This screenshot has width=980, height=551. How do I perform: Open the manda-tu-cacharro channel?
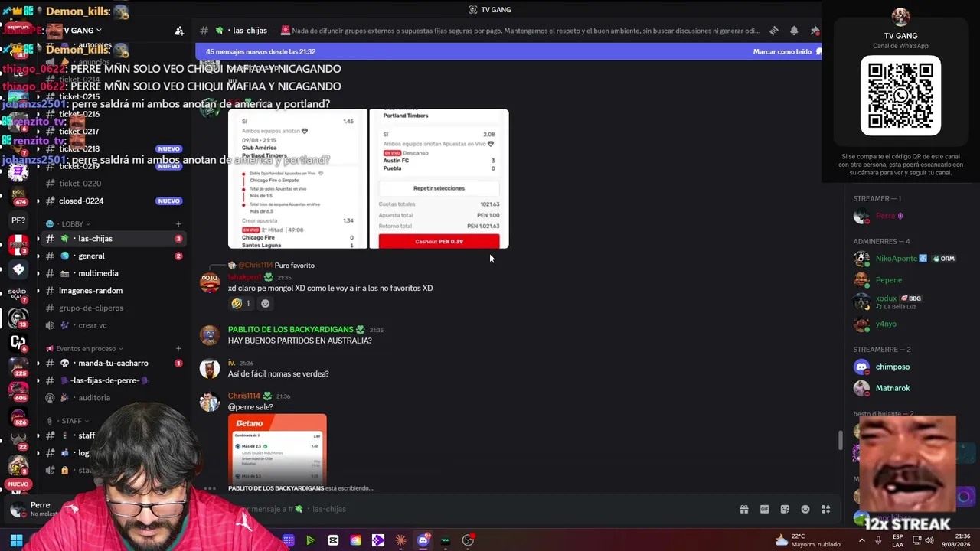[x=114, y=364]
